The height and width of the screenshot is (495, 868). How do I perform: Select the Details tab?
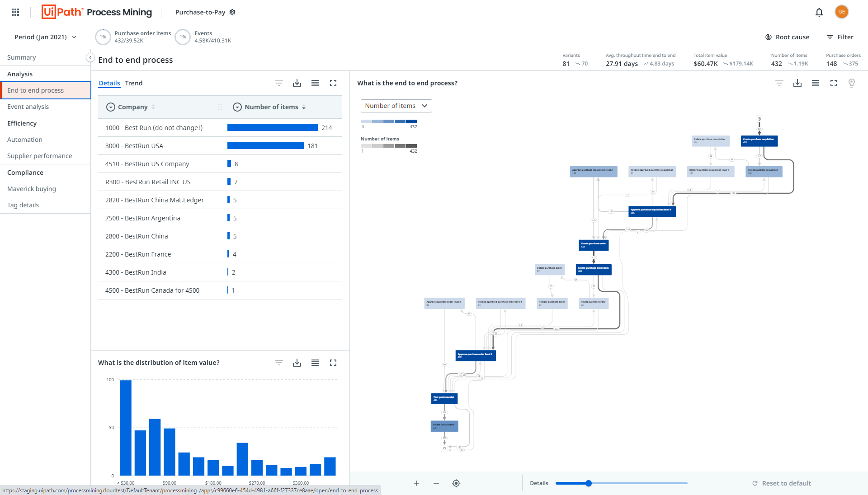(x=109, y=83)
